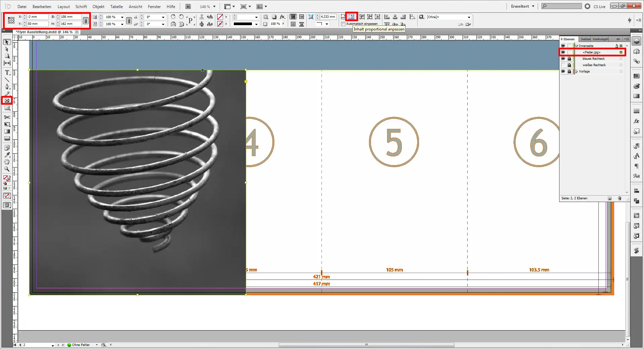
Task: Click the black stroke style swatch
Action: click(243, 24)
